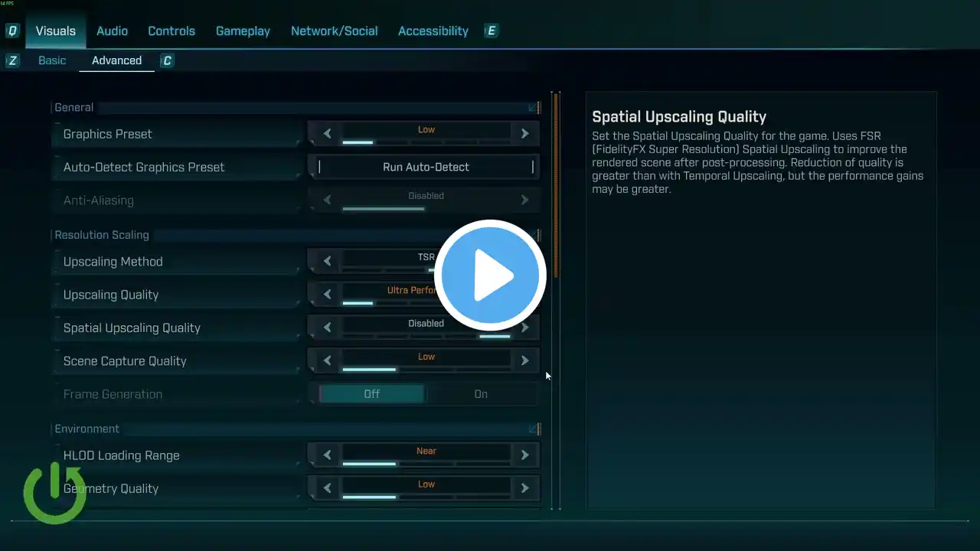This screenshot has height=551, width=980.
Task: Set Frame Generation to Off
Action: pyautogui.click(x=371, y=394)
